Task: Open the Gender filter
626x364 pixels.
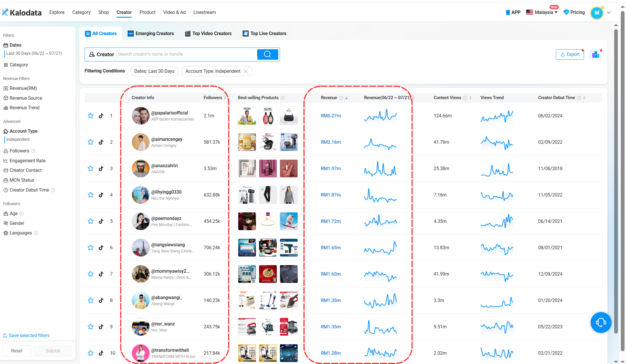Action: (14, 223)
